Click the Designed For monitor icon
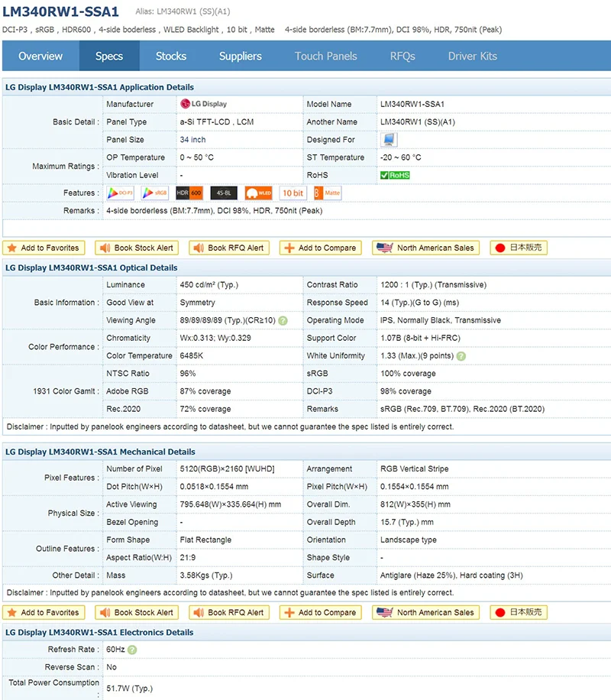 click(389, 140)
